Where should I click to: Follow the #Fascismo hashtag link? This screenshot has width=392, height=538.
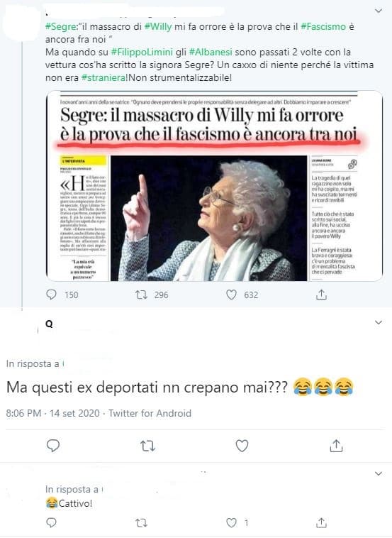coord(323,26)
